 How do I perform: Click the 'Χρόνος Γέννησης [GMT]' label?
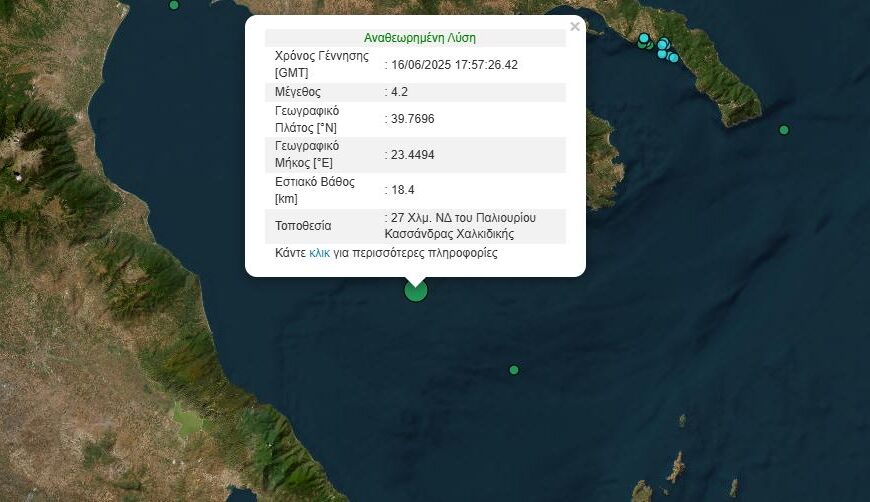(320, 65)
